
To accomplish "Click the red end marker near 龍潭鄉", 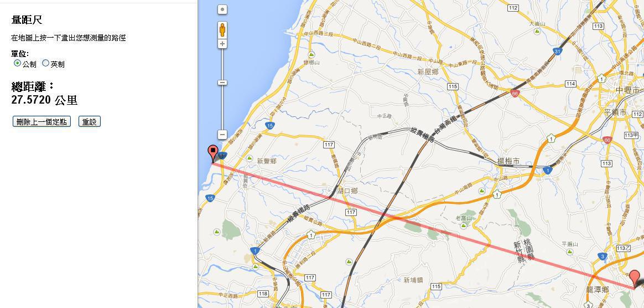I will 635,279.
